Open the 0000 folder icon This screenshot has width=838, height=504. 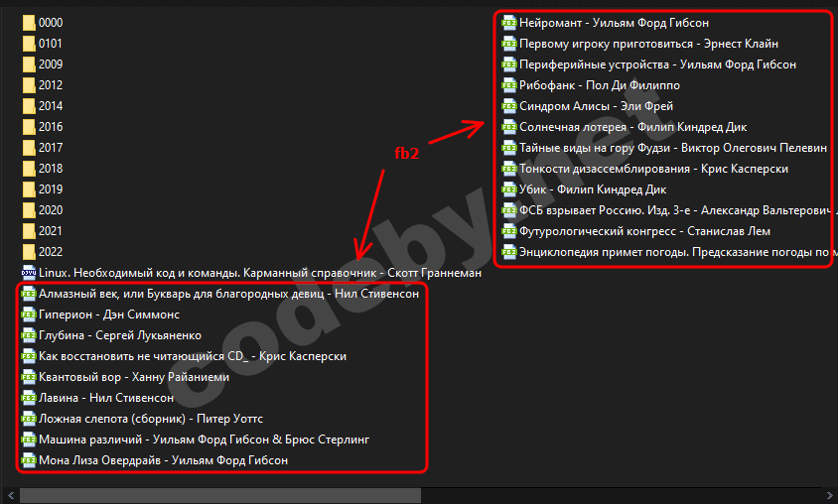tap(29, 23)
